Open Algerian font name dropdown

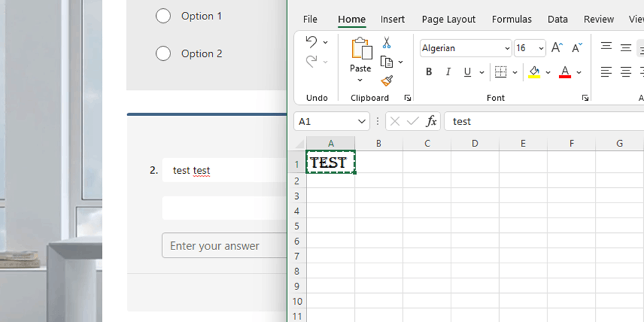(507, 48)
